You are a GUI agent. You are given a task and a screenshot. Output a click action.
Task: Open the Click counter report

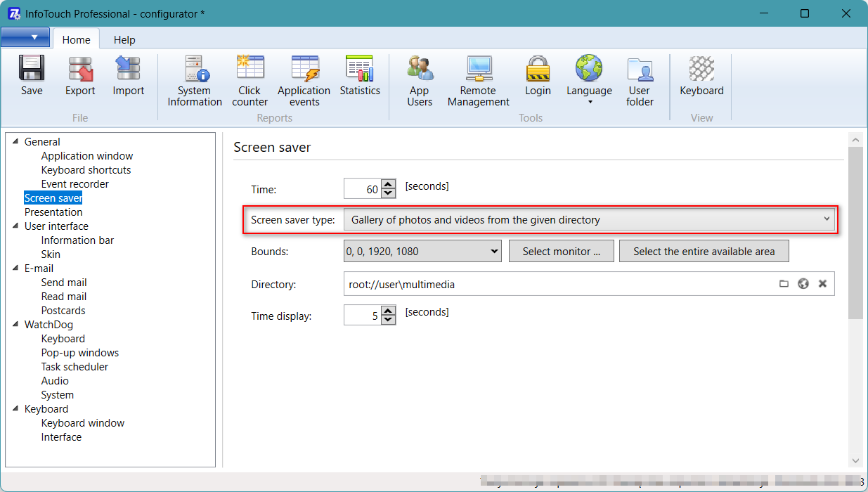pos(250,81)
